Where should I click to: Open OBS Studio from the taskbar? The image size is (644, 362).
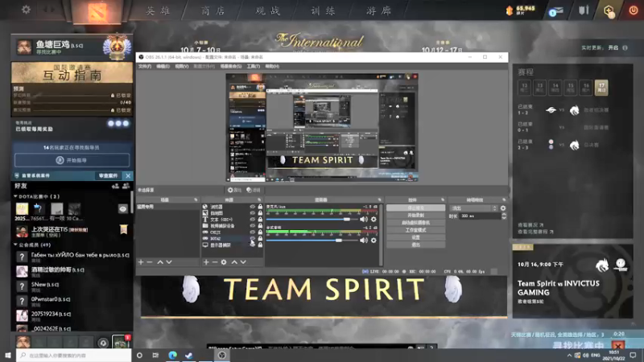(222, 355)
